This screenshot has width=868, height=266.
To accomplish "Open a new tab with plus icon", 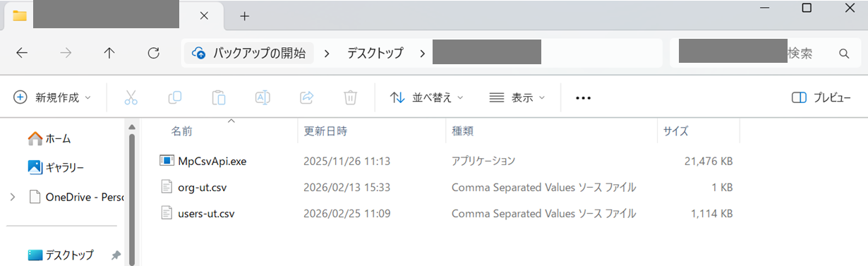I will (245, 16).
